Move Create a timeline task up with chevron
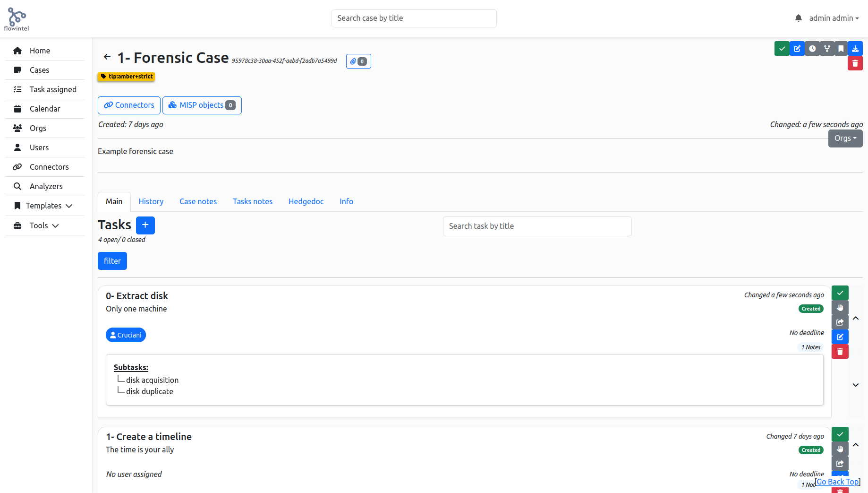The height and width of the screenshot is (493, 868). (x=856, y=445)
